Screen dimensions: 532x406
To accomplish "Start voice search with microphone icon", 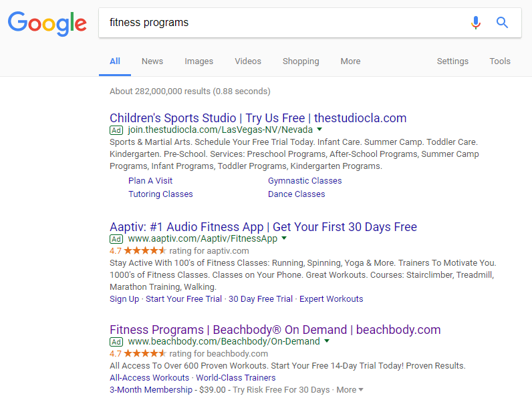I will tap(475, 23).
